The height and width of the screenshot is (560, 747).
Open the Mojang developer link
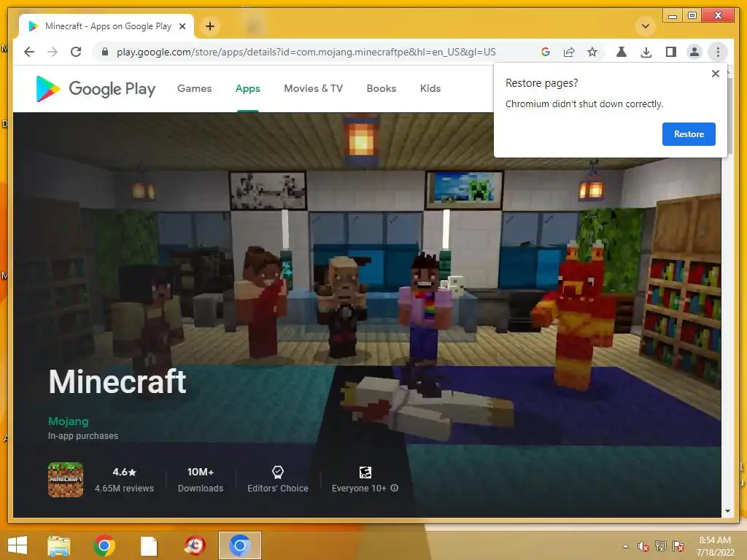(68, 421)
